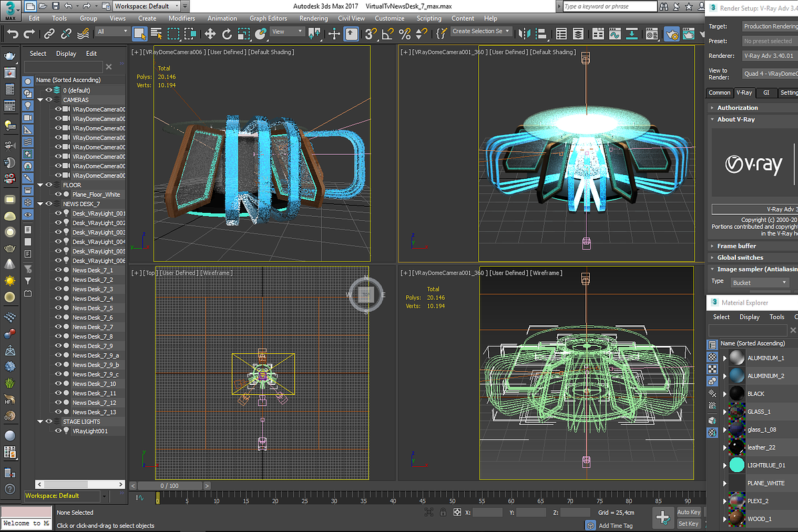Viewport: 798px width, 532px height.
Task: Click the Redo arrow in main toolbar
Action: [29, 33]
